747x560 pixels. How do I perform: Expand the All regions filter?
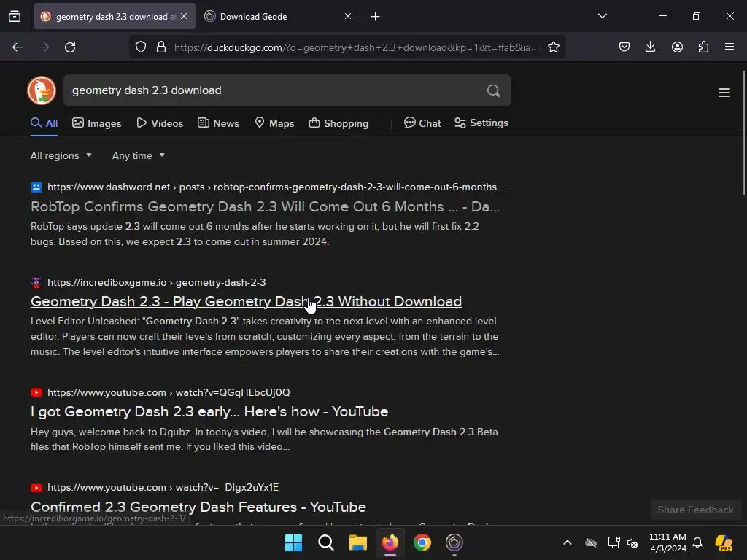(x=61, y=156)
